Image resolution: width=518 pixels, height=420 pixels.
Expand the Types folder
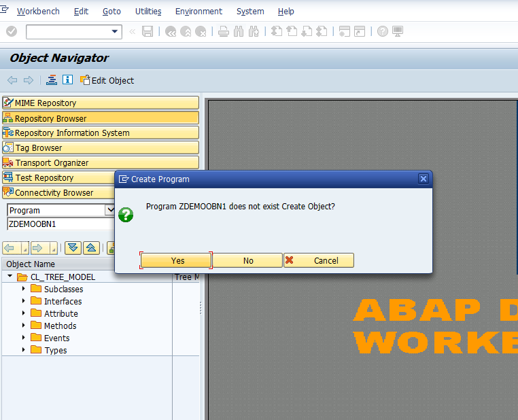click(x=24, y=350)
